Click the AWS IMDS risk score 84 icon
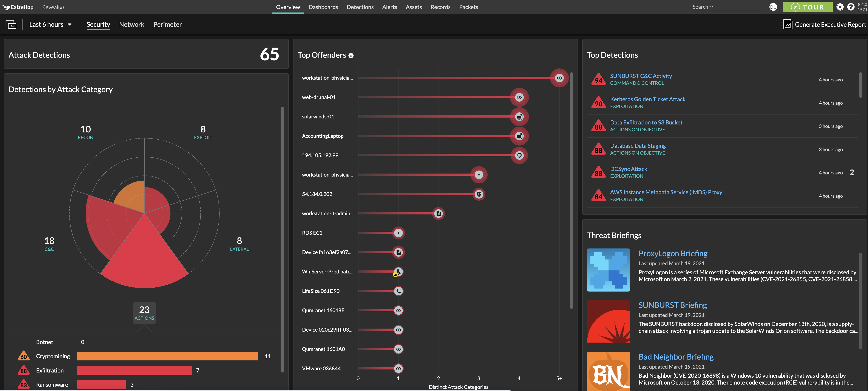This screenshot has height=391, width=868. (598, 195)
